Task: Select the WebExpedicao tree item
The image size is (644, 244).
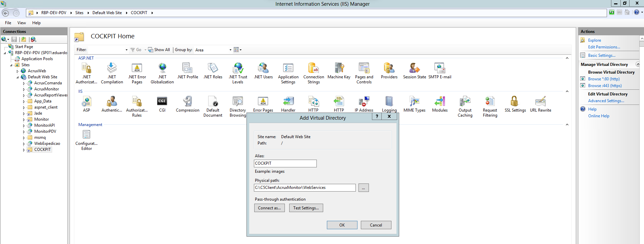Action: point(47,144)
